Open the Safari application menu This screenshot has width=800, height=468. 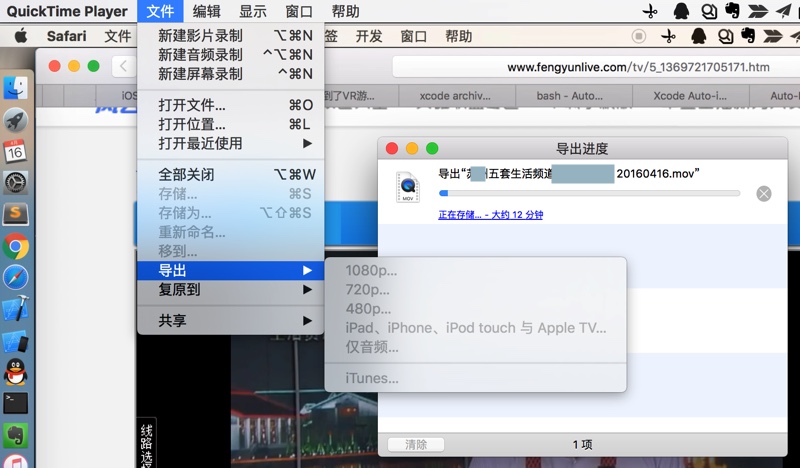click(x=66, y=36)
